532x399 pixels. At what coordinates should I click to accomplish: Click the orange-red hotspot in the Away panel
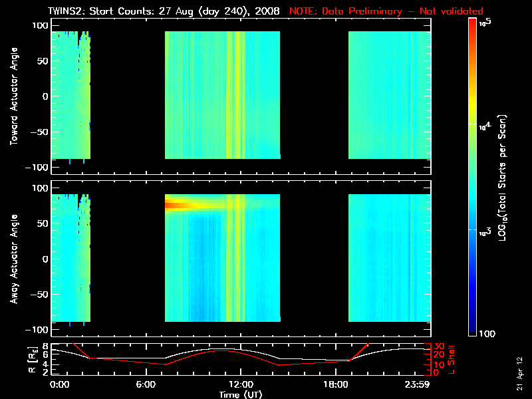tap(173, 205)
